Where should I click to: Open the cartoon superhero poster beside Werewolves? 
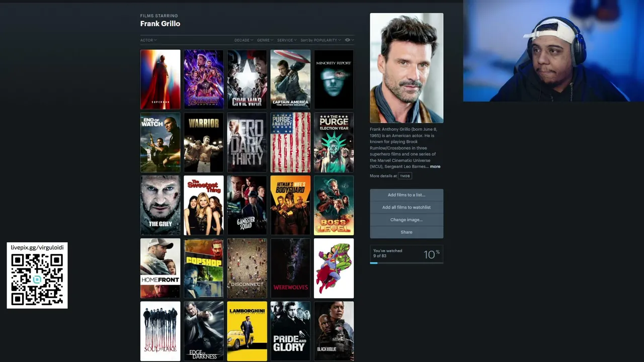334,268
